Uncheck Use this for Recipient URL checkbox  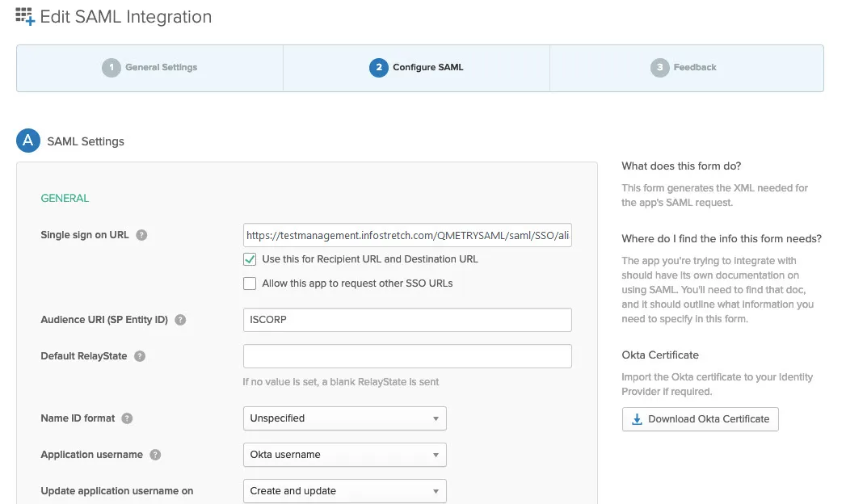[x=250, y=259]
